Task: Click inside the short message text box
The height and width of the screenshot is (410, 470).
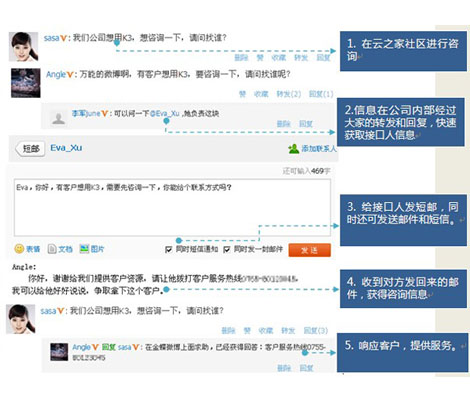Action: click(172, 207)
